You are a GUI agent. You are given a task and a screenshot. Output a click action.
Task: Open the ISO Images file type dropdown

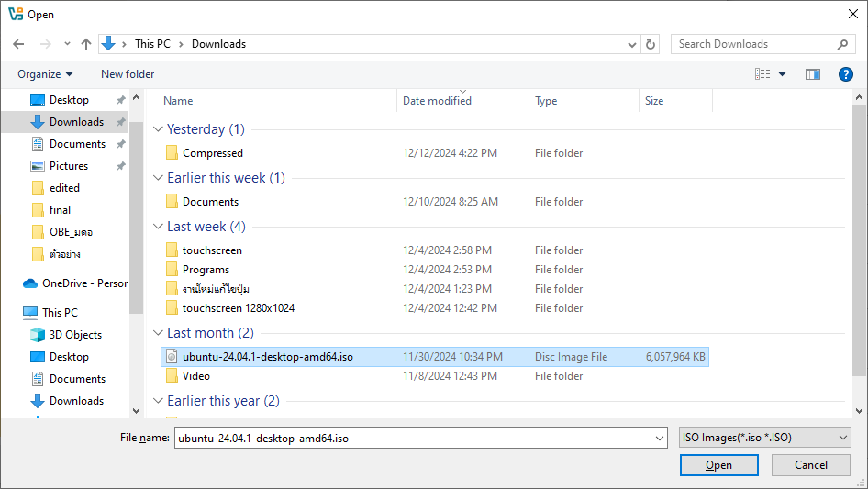coord(765,439)
